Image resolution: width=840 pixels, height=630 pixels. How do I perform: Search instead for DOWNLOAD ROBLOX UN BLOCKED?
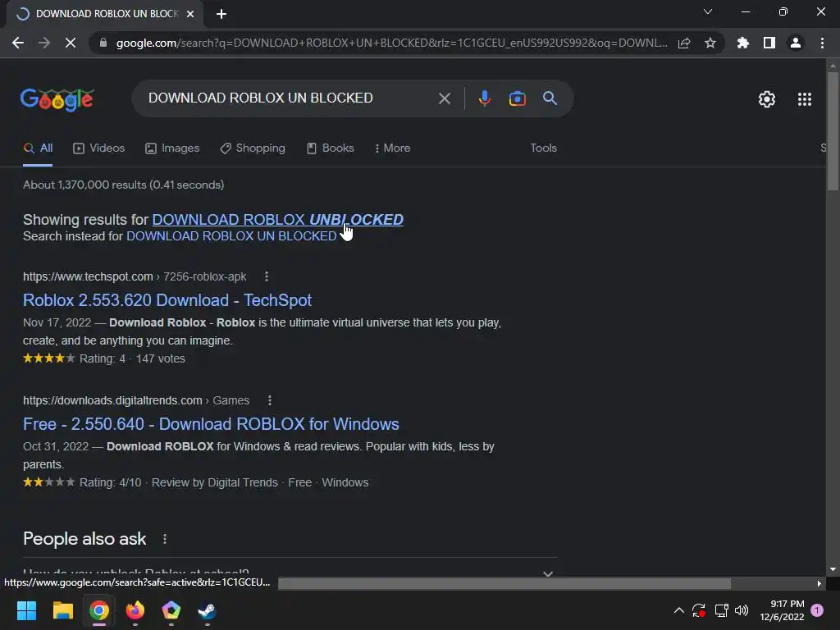231,236
